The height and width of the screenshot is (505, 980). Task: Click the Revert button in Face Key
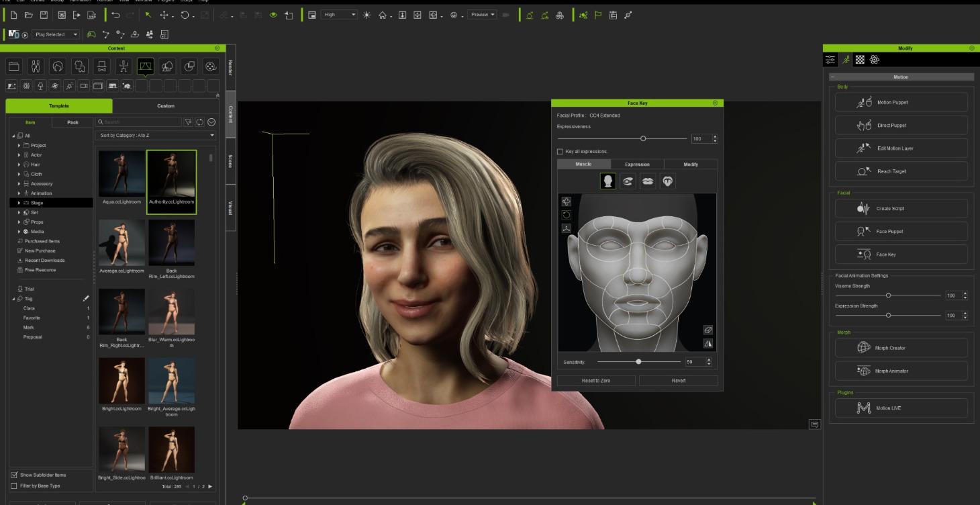pyautogui.click(x=678, y=380)
